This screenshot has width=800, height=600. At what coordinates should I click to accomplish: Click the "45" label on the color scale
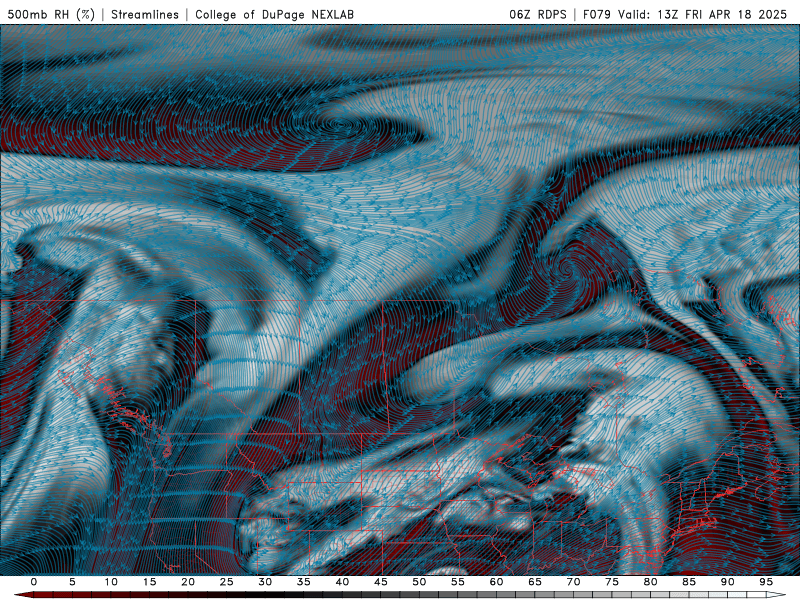[x=381, y=582]
